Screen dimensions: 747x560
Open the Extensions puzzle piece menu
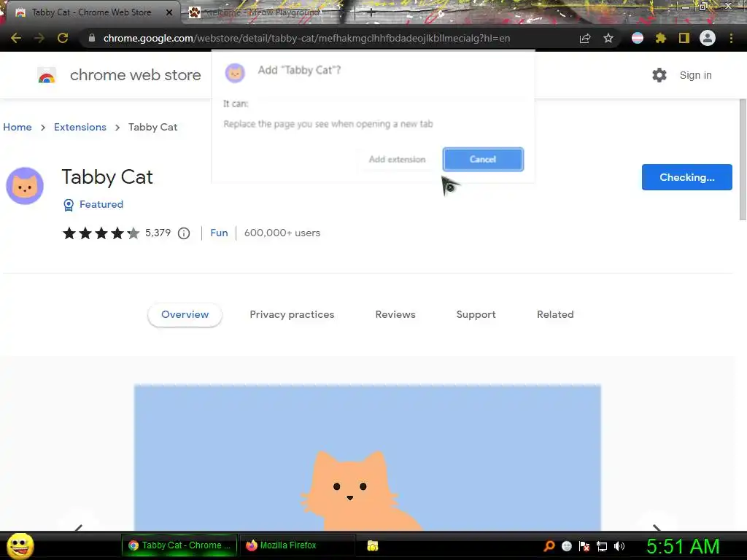[661, 38]
